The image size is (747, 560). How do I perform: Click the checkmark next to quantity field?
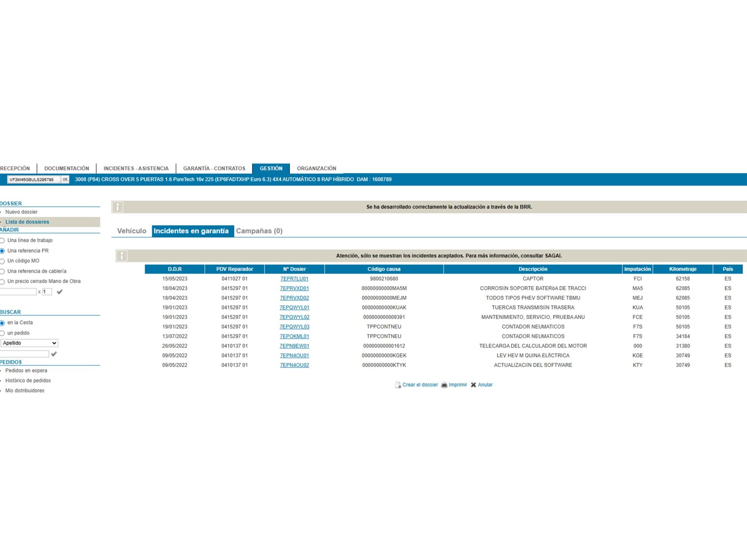click(59, 292)
